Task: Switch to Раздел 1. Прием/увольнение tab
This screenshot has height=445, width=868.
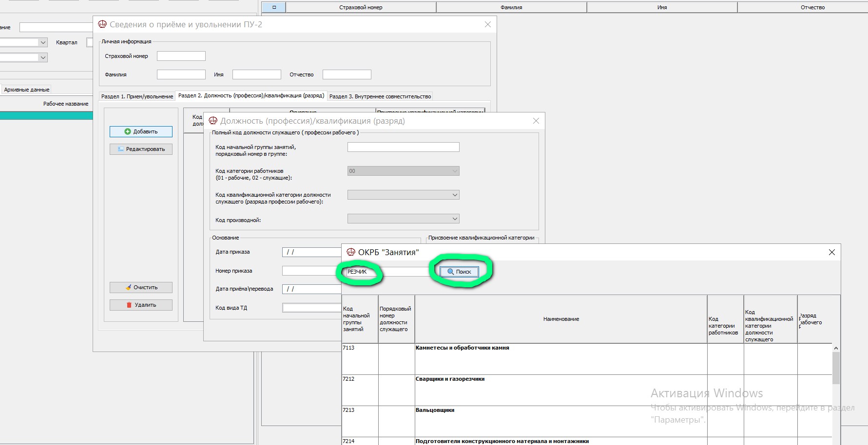Action: (x=137, y=96)
